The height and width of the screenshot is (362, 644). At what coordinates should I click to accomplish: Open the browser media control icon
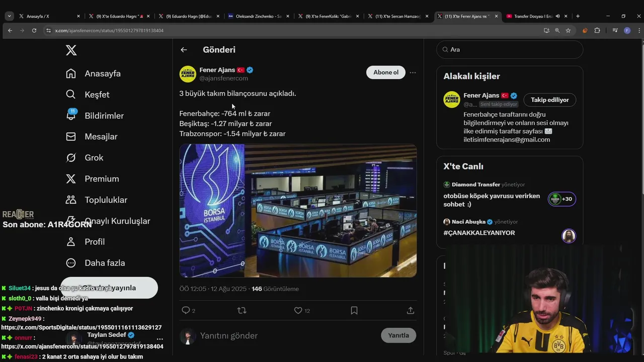pyautogui.click(x=615, y=31)
